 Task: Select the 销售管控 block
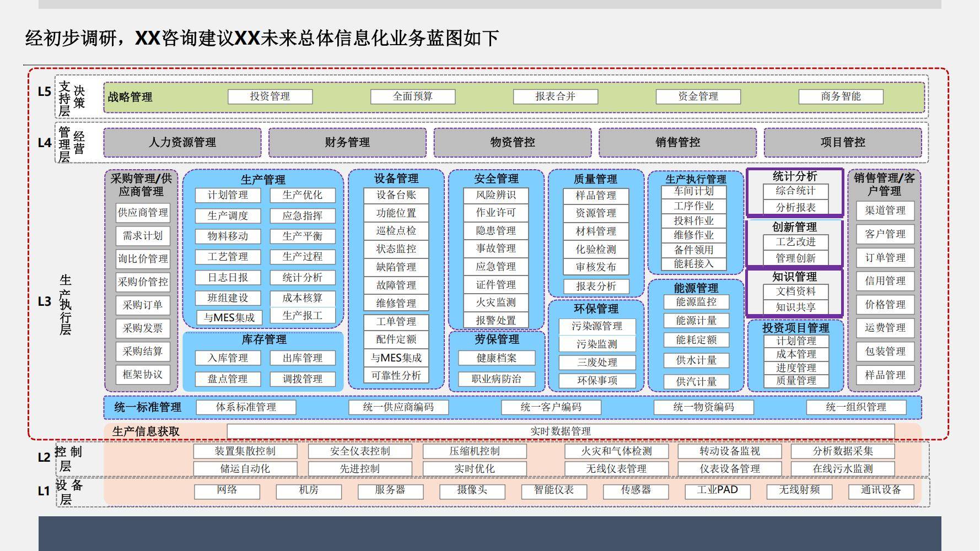678,143
